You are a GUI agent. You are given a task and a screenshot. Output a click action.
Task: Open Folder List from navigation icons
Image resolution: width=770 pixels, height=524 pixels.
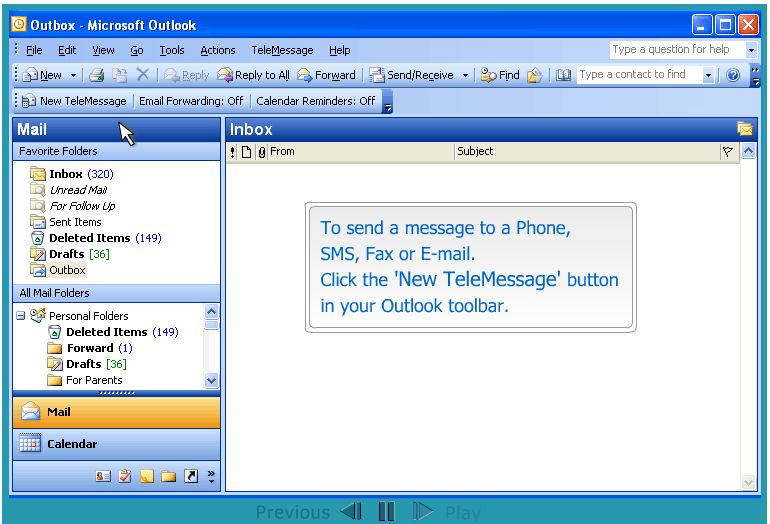click(168, 476)
